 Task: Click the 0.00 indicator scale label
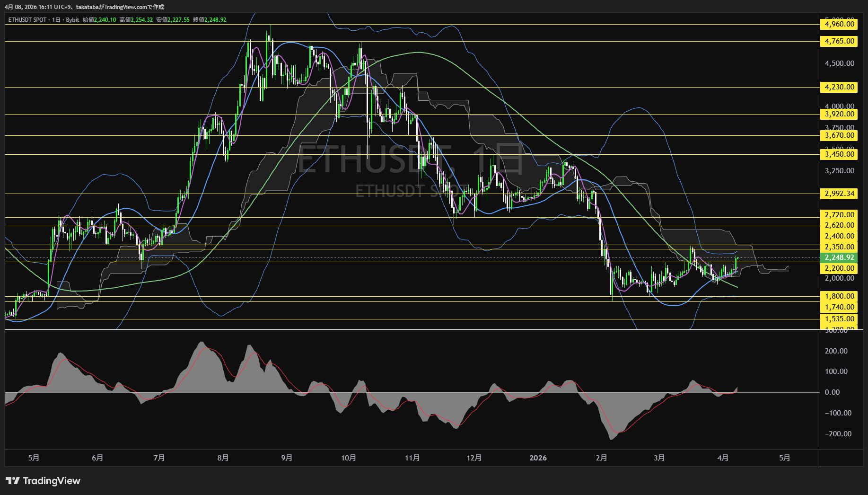tap(832, 392)
